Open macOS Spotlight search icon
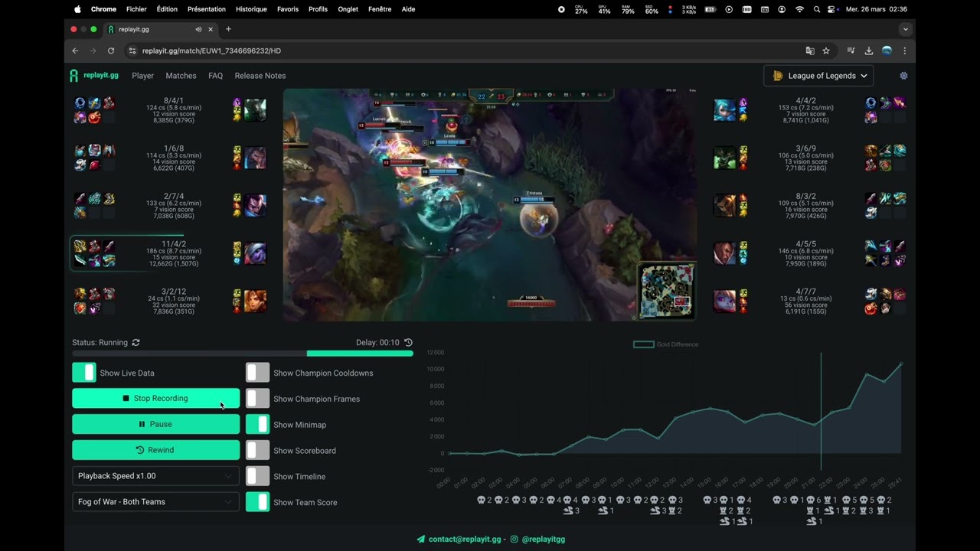The image size is (980, 551). pos(817,9)
